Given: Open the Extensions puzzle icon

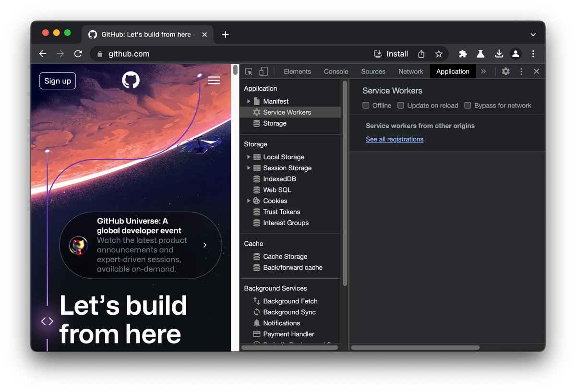Looking at the screenshot, I should pos(463,54).
